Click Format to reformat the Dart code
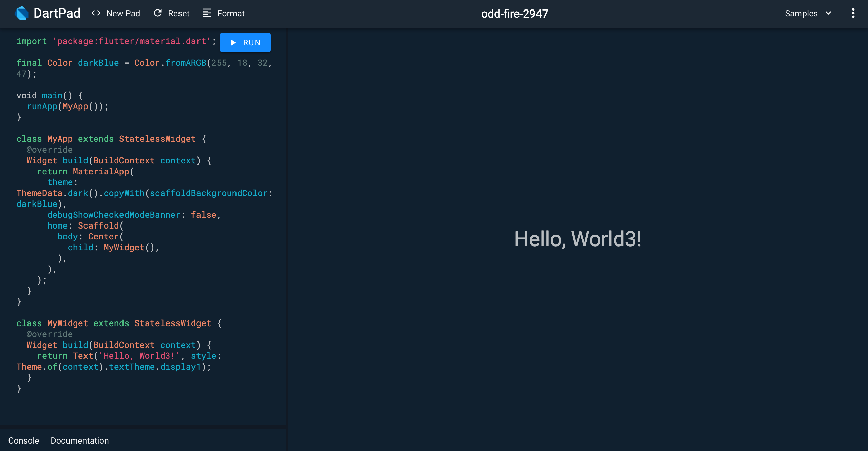The height and width of the screenshot is (451, 868). [x=231, y=13]
